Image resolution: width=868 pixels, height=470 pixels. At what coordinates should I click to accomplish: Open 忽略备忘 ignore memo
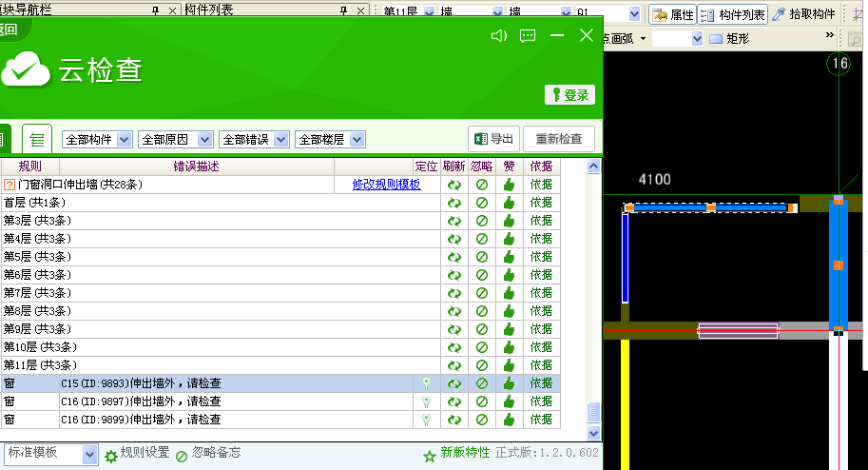point(209,454)
